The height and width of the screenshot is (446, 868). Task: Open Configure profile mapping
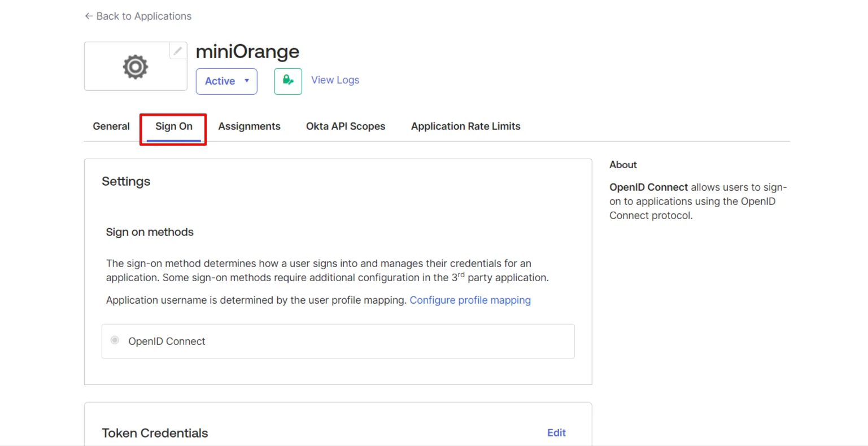pos(470,300)
